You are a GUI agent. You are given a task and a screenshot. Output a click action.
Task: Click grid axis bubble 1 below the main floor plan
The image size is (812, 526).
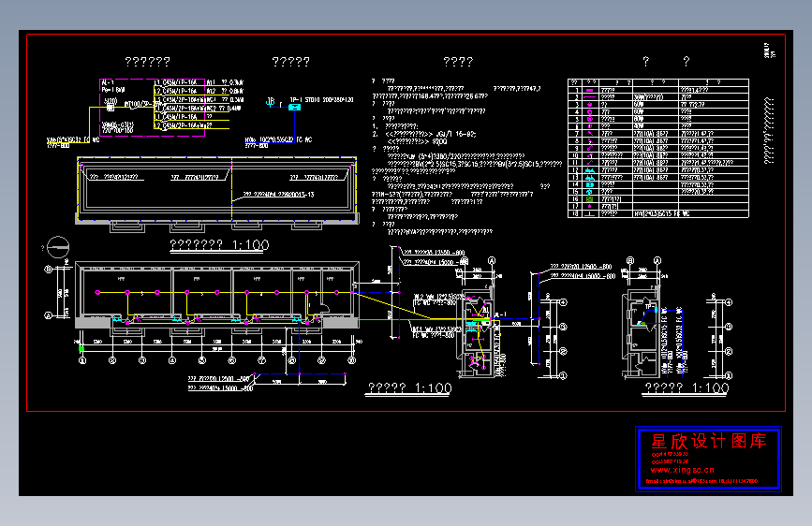82,360
